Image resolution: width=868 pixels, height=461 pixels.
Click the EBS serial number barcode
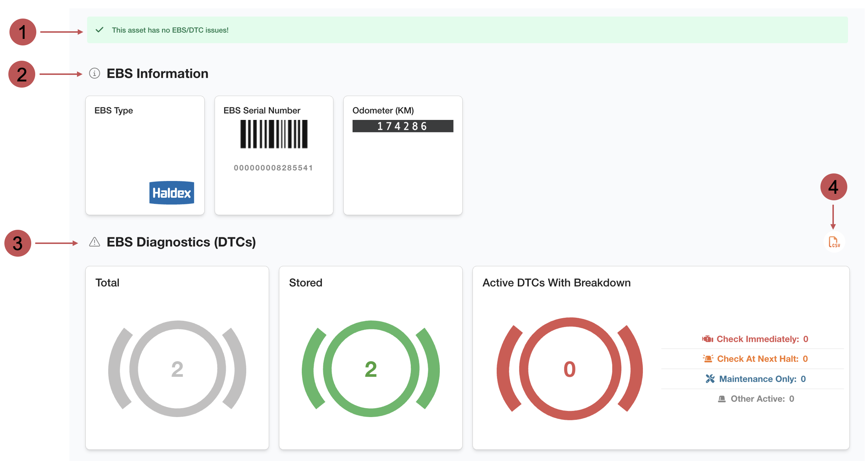tap(274, 134)
